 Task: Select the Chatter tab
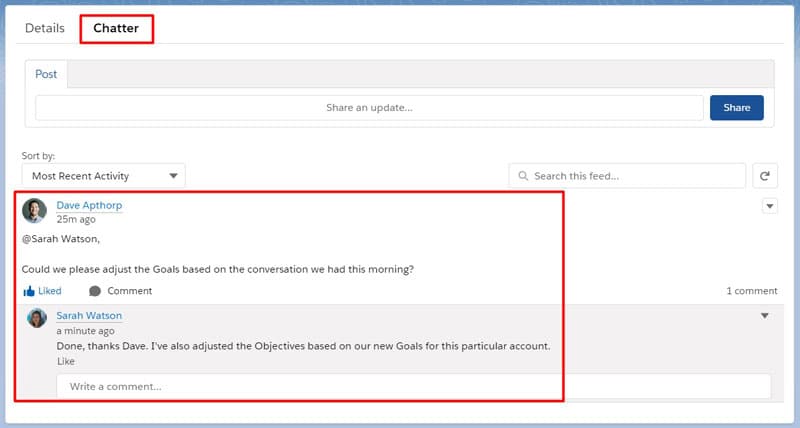(116, 28)
